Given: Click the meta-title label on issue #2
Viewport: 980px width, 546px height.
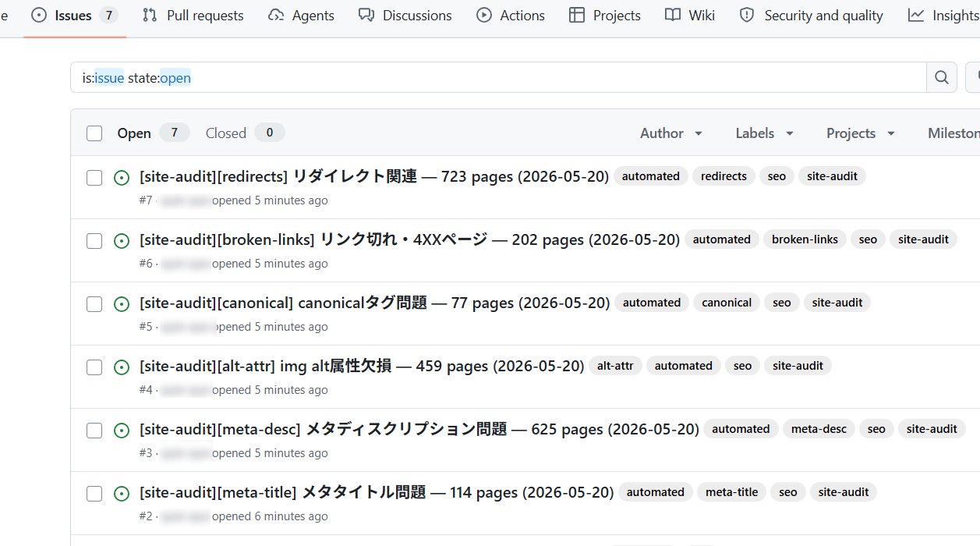Looking at the screenshot, I should point(731,492).
